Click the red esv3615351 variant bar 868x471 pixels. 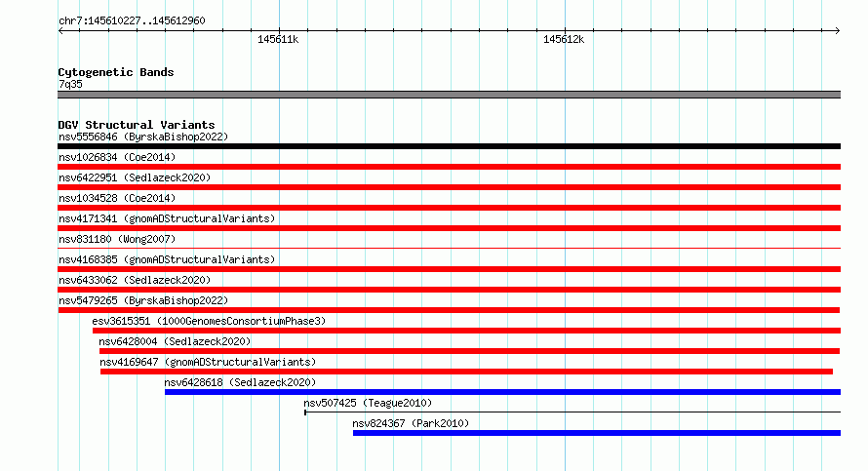point(466,331)
